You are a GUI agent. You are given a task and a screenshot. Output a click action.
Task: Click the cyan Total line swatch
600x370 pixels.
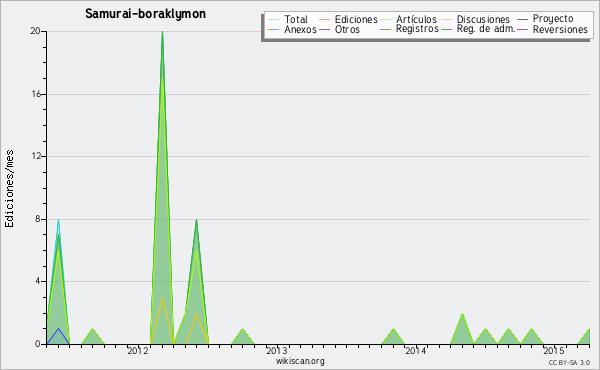tap(274, 19)
